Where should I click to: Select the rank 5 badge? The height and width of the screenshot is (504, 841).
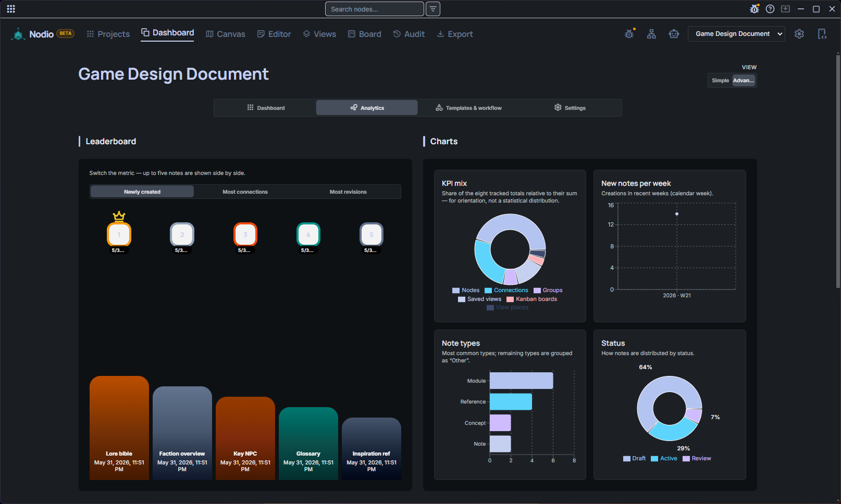coord(372,234)
